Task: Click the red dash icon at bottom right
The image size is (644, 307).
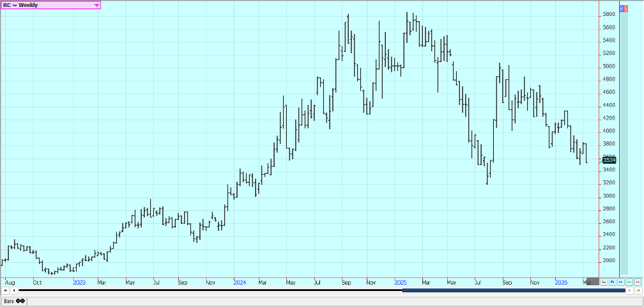Action: point(637,281)
